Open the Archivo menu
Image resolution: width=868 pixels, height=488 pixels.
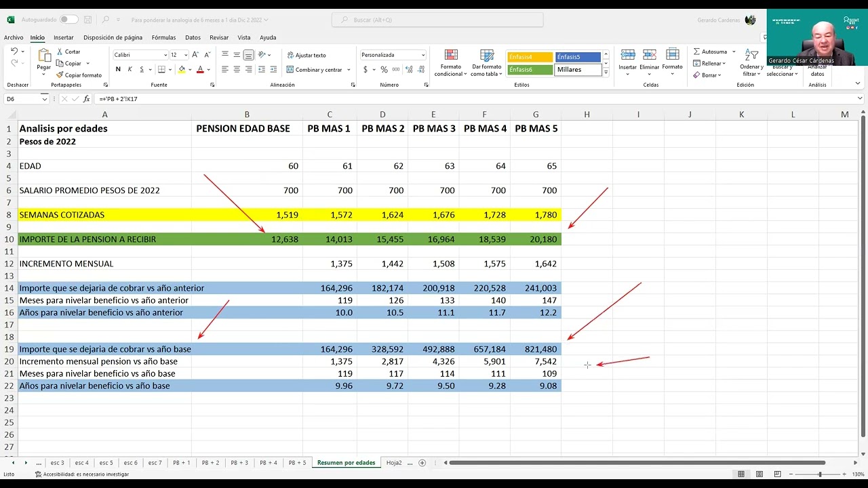13,37
